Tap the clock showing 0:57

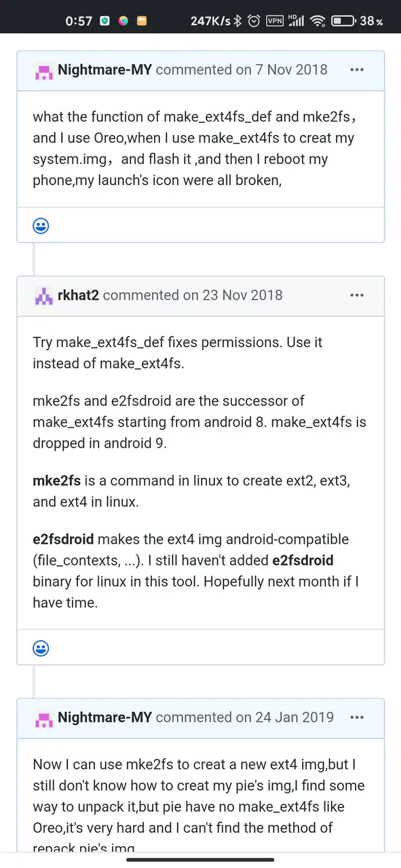tap(79, 20)
